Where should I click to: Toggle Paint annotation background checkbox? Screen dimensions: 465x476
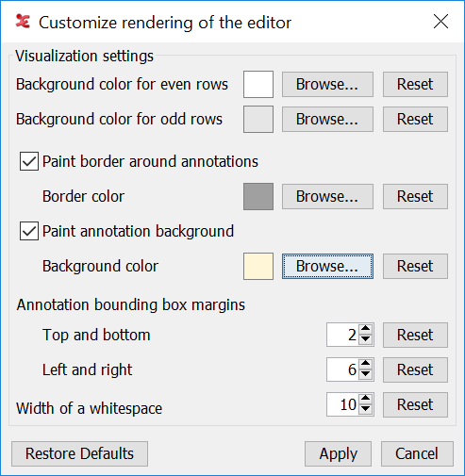[29, 231]
